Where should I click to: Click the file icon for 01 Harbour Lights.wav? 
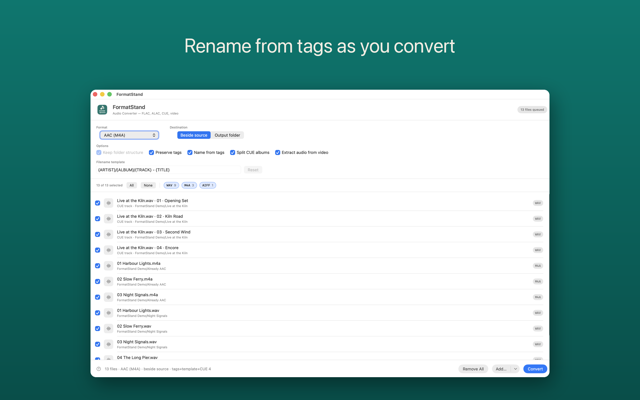click(x=108, y=313)
